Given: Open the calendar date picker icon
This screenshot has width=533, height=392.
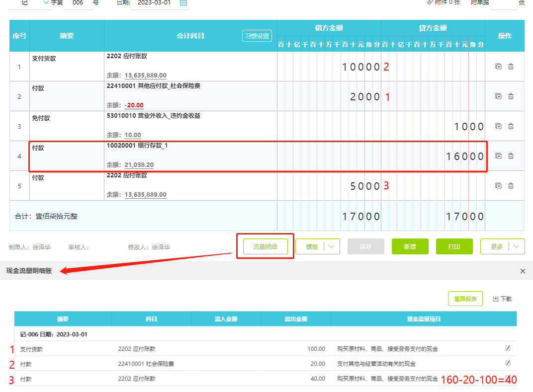Looking at the screenshot, I should tap(183, 2).
